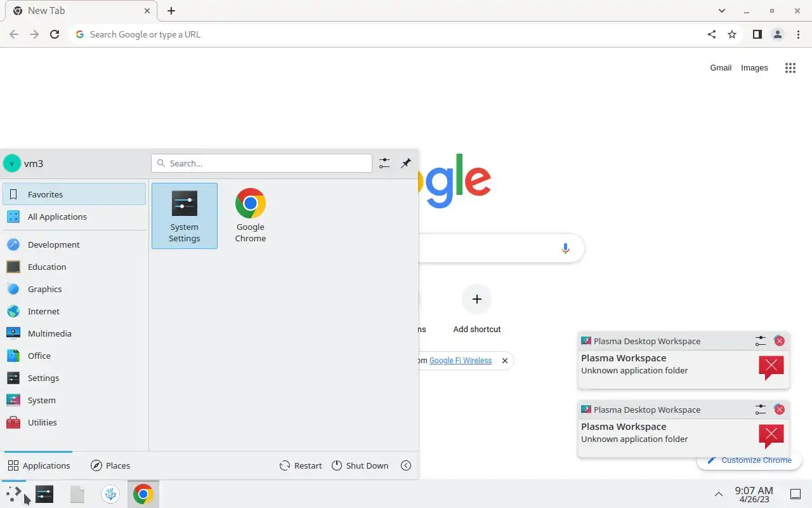Switch to the Places tab
812x508 pixels.
pos(110,465)
